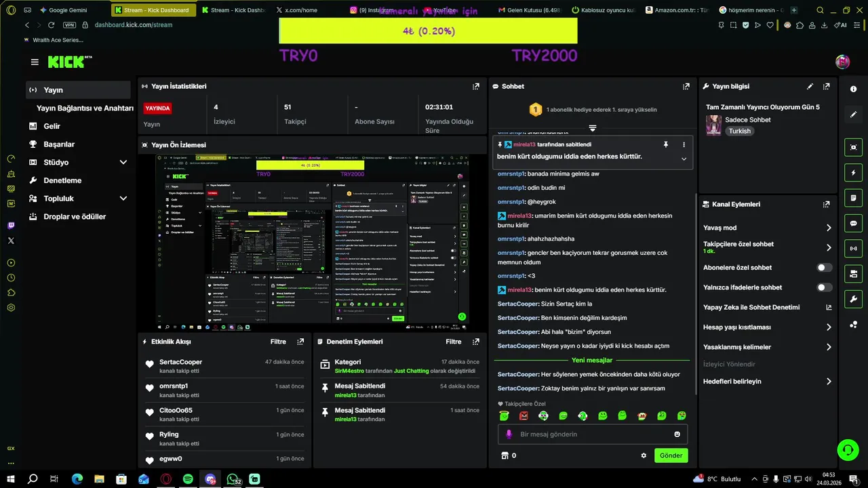Filter the Etkinlik Akışı list
The height and width of the screenshot is (488, 868).
278,342
